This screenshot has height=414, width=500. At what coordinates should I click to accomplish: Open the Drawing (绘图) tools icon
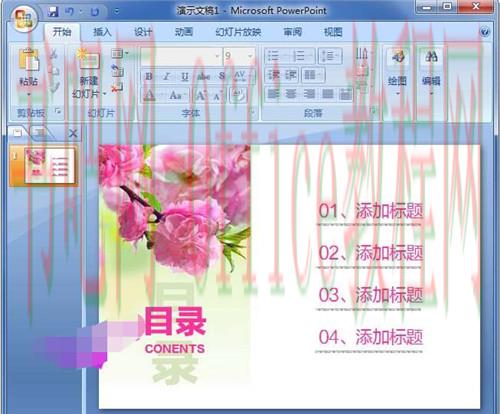click(398, 56)
